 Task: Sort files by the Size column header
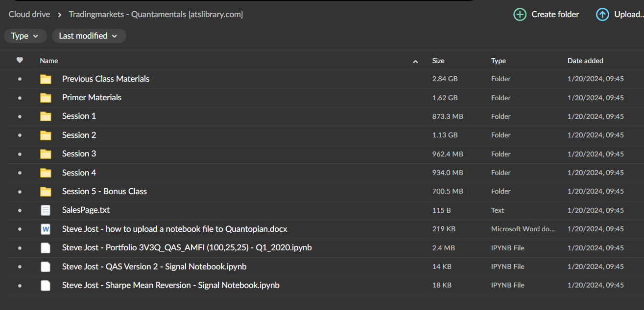tap(438, 61)
